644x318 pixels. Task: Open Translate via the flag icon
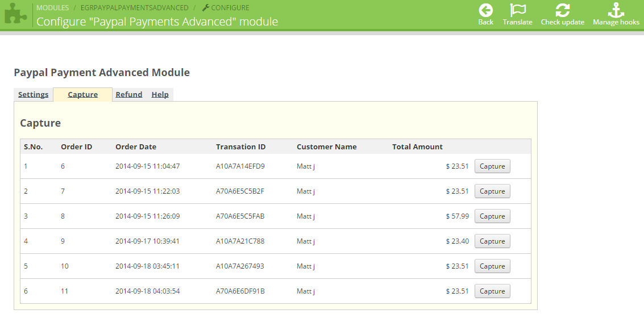(517, 10)
